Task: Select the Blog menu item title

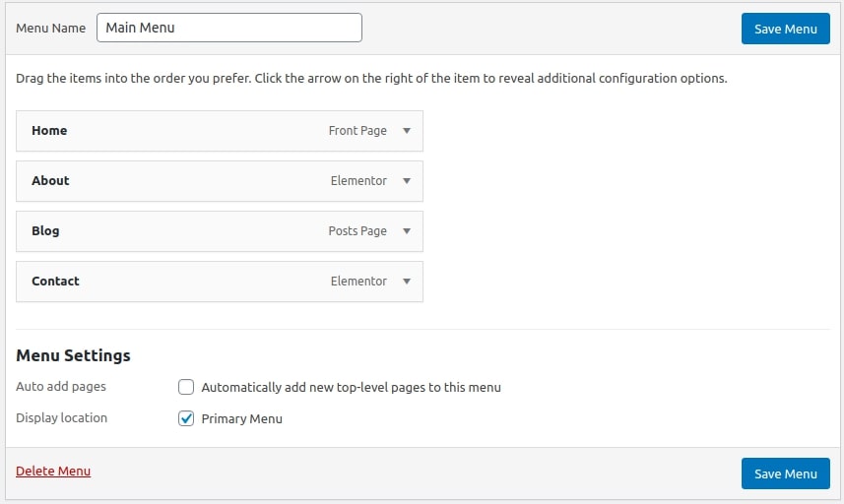Action: tap(45, 231)
